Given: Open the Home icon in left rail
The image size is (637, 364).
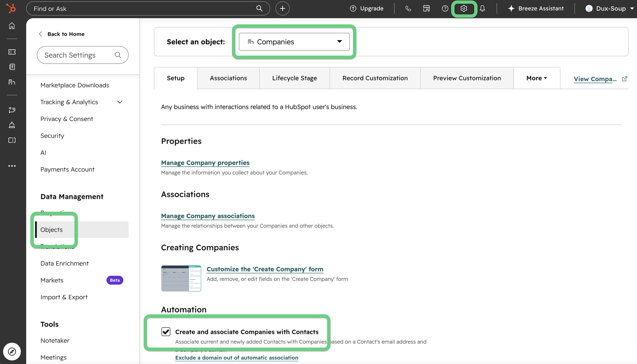Looking at the screenshot, I should [x=12, y=26].
